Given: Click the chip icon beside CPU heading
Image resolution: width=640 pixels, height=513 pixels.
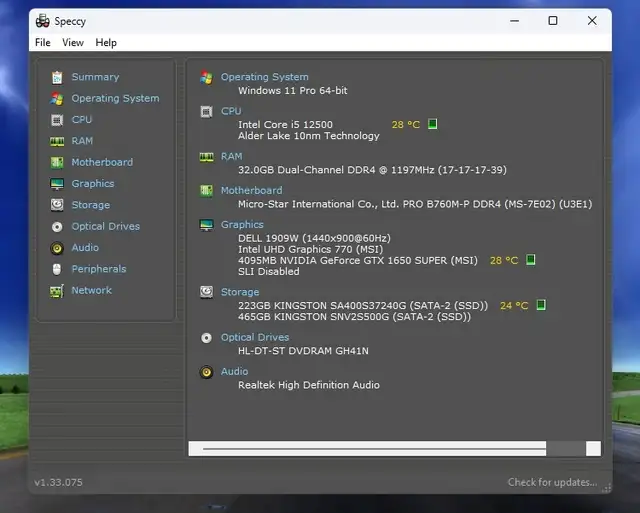Looking at the screenshot, I should 207,111.
